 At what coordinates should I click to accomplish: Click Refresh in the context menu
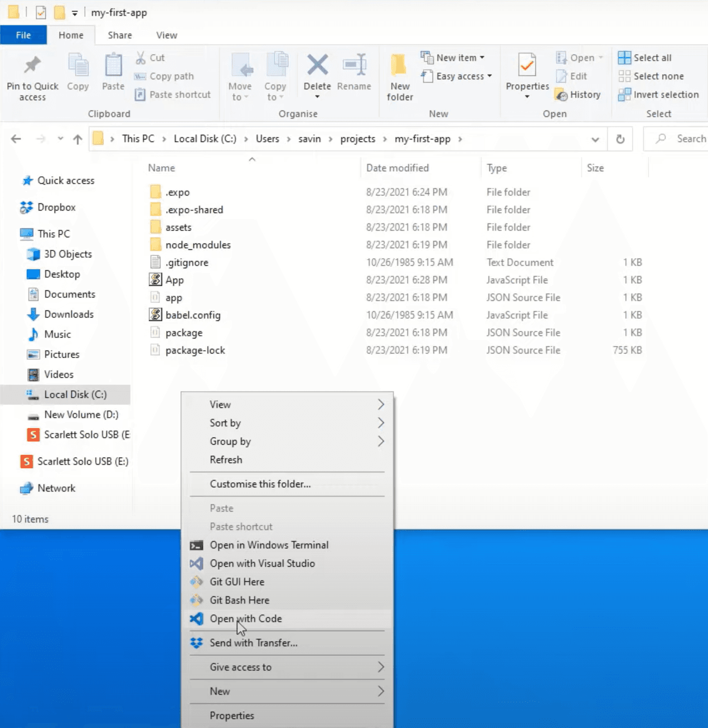pyautogui.click(x=226, y=459)
